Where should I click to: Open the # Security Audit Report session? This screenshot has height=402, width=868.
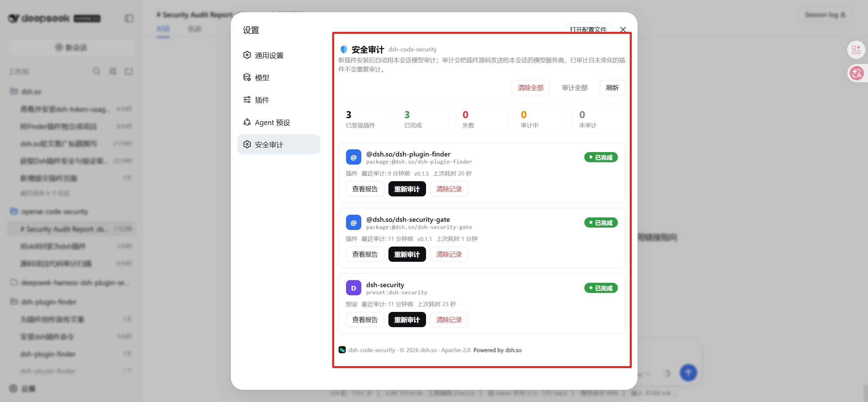71,229
